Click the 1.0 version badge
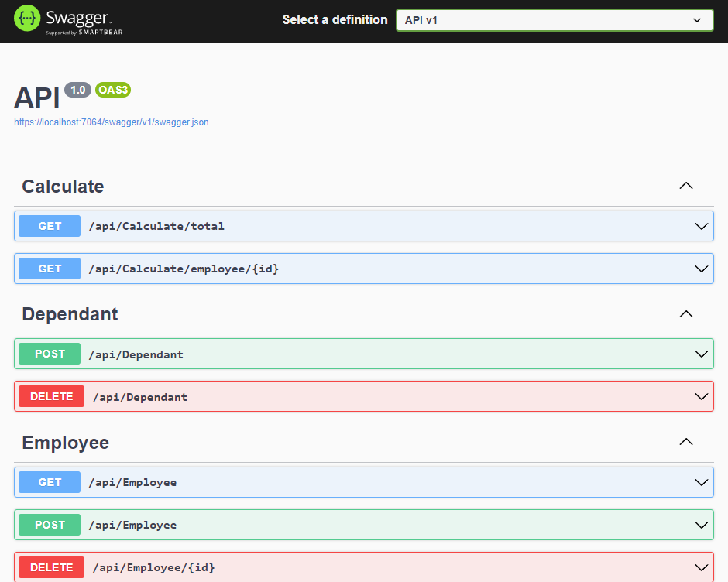728x582 pixels. (x=77, y=90)
